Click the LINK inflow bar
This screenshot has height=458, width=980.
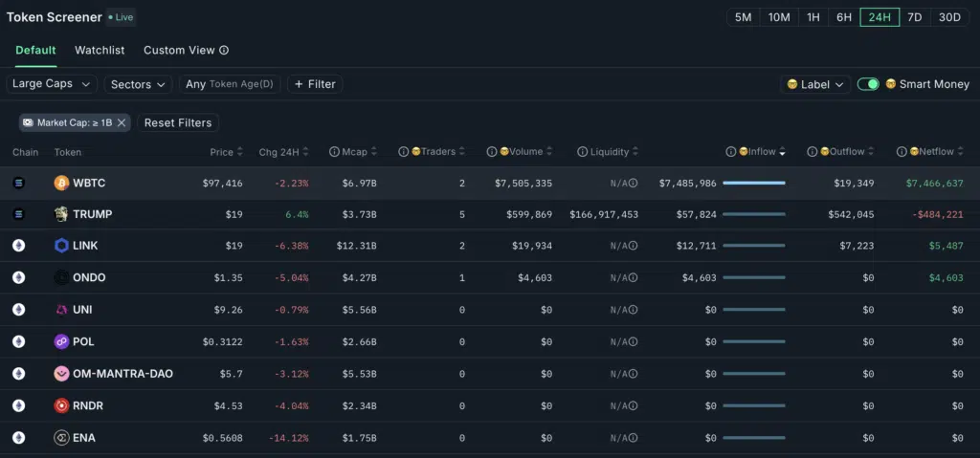click(754, 246)
